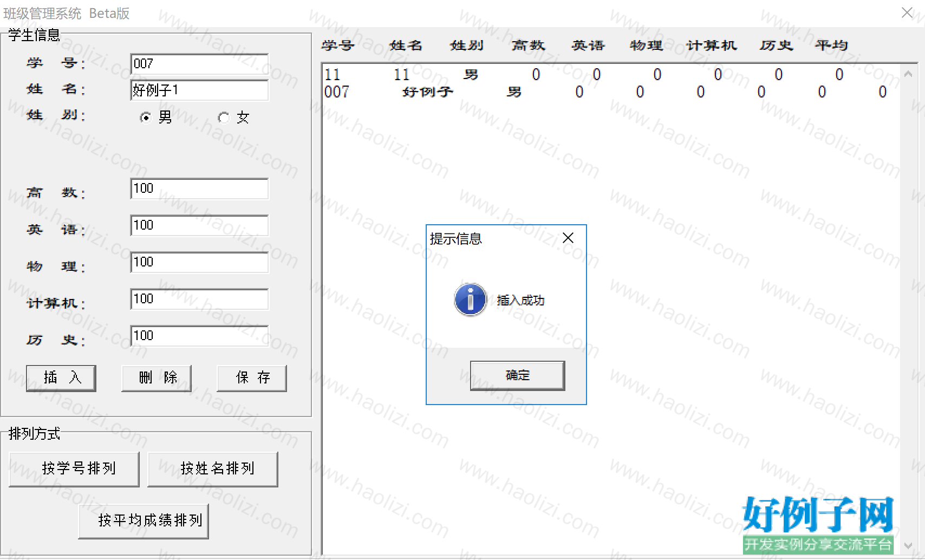Sort records with 按学号排列
The width and height of the screenshot is (925, 560).
coord(74,469)
